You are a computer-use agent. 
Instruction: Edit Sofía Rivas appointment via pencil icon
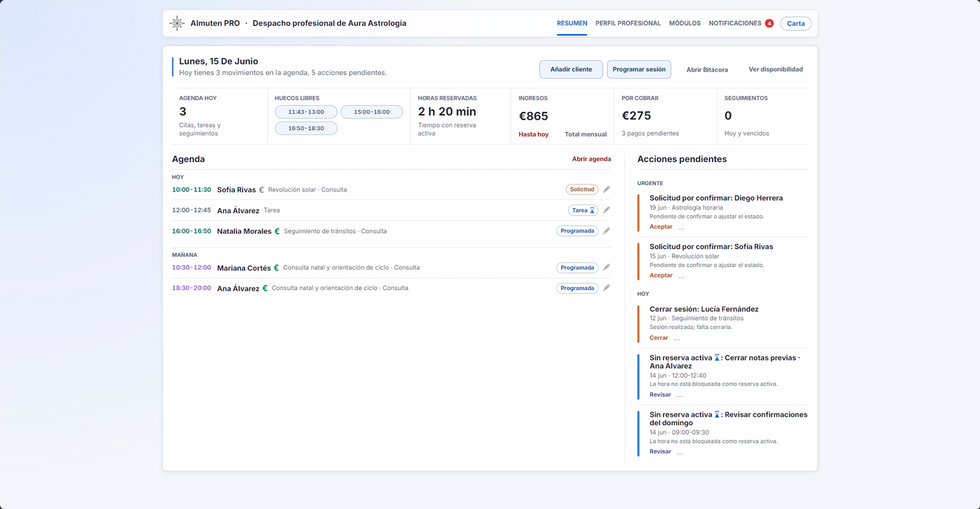[607, 190]
